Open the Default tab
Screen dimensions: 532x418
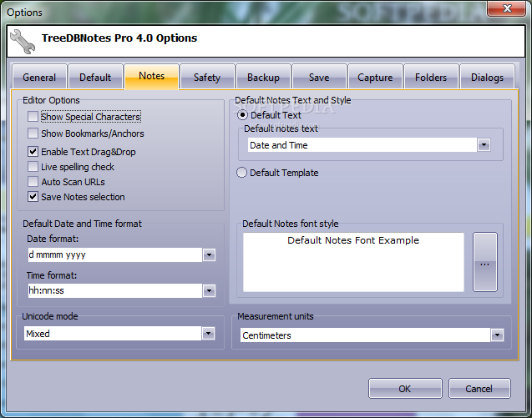pyautogui.click(x=95, y=78)
